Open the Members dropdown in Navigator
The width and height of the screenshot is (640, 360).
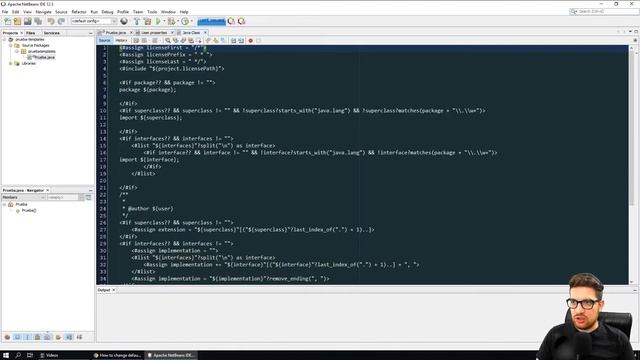[24, 198]
